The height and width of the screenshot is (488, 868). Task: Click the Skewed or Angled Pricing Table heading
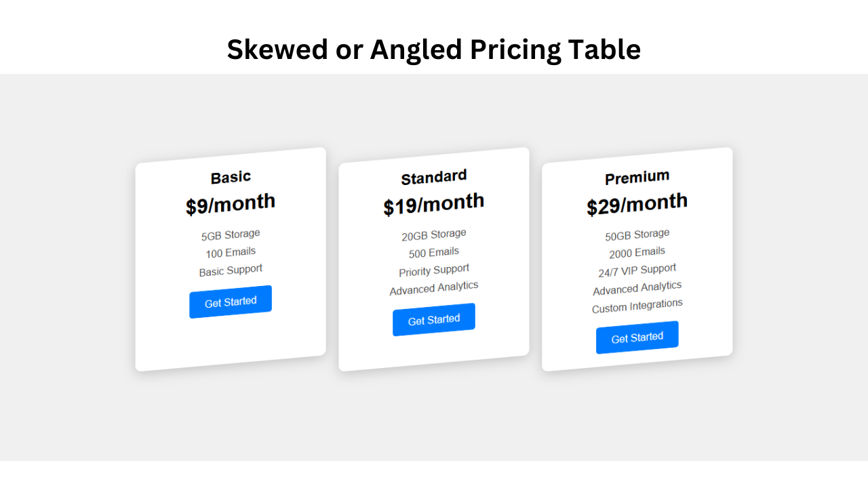tap(433, 49)
